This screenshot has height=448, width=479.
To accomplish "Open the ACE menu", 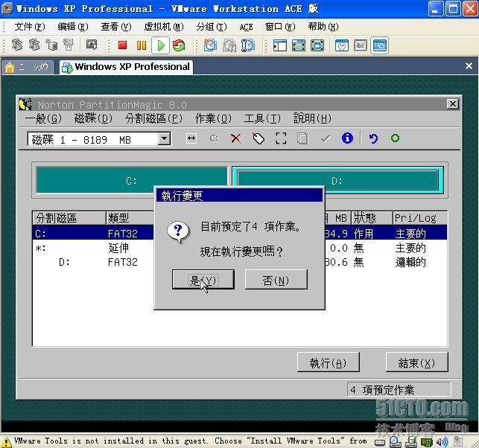I will click(247, 27).
